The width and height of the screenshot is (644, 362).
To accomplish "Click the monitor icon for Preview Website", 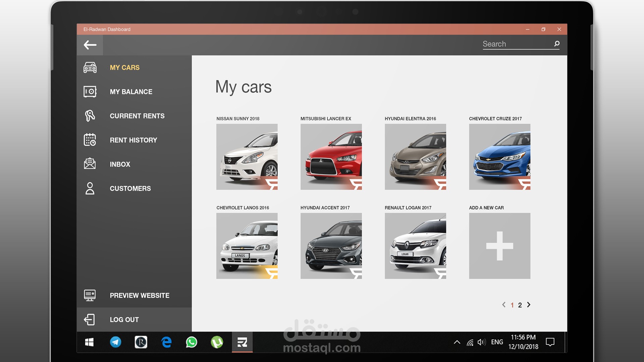I will pyautogui.click(x=90, y=295).
